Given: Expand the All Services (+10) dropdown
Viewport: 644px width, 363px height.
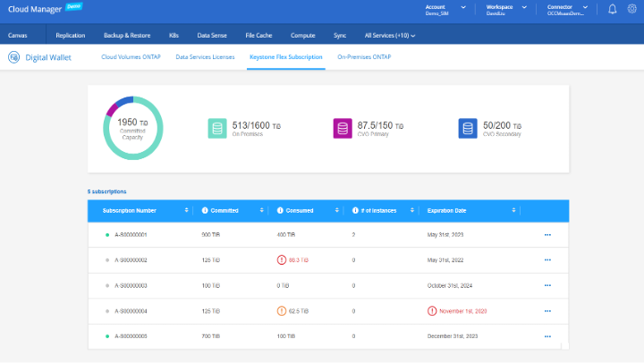Looking at the screenshot, I should tap(390, 35).
